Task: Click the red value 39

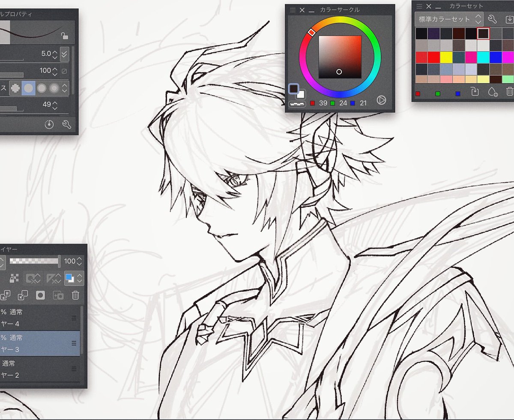Action: (x=323, y=103)
